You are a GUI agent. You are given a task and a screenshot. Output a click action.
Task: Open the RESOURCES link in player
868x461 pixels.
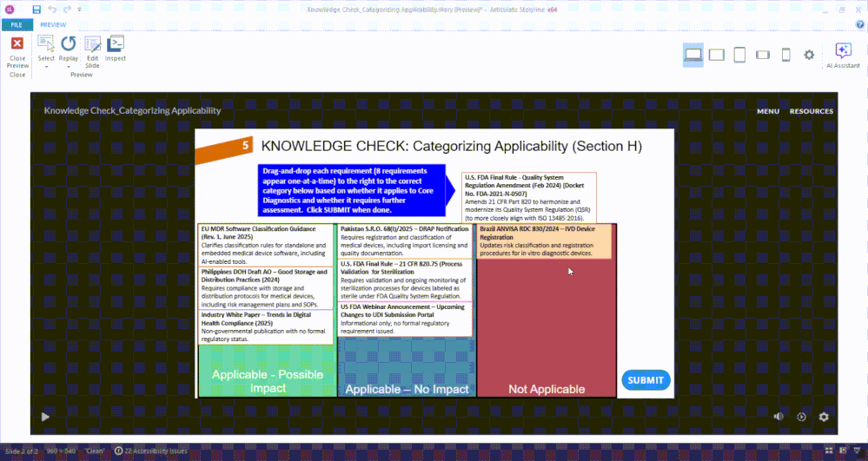[x=811, y=111]
